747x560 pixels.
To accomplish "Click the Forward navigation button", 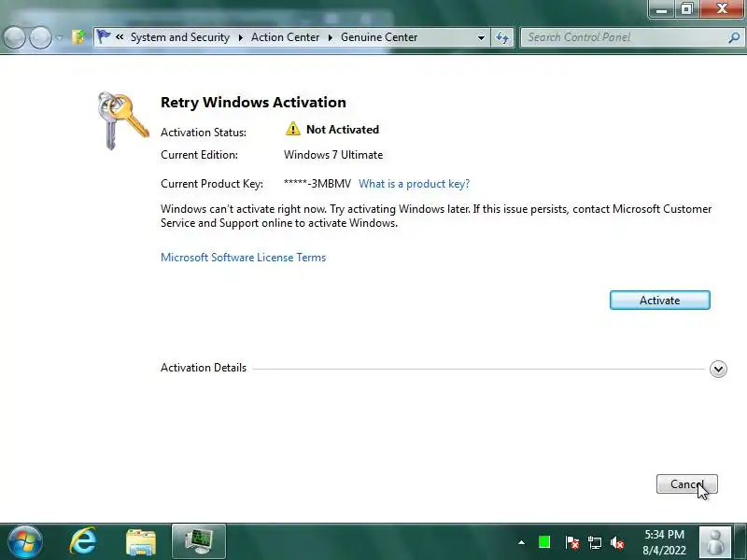I will (x=40, y=37).
